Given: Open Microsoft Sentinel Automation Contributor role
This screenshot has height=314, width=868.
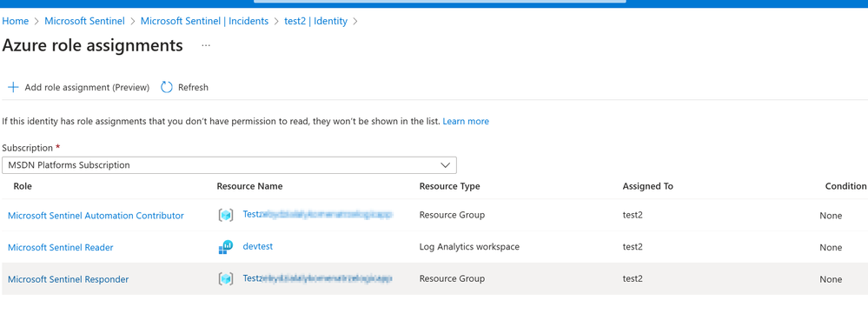Looking at the screenshot, I should [96, 216].
